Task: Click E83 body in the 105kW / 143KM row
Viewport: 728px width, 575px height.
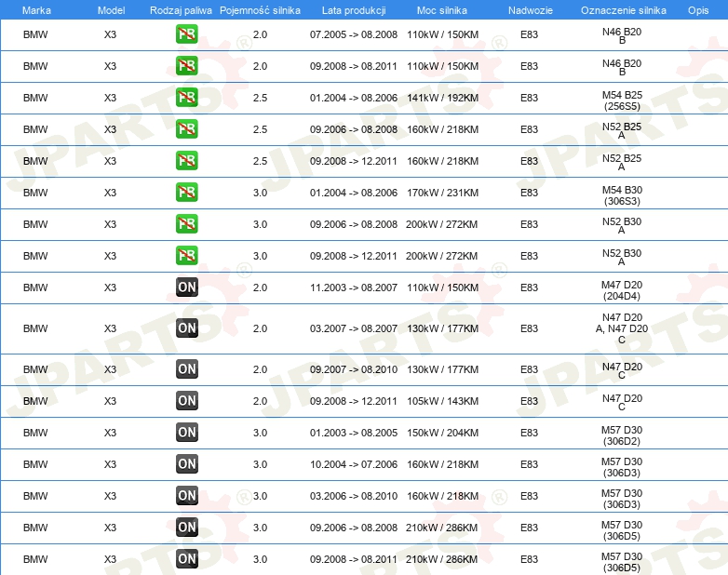Action: [530, 400]
